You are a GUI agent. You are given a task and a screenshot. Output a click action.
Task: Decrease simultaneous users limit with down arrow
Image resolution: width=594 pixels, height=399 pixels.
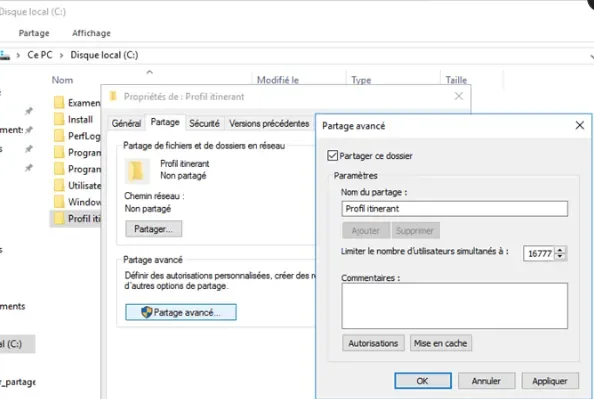pyautogui.click(x=560, y=257)
